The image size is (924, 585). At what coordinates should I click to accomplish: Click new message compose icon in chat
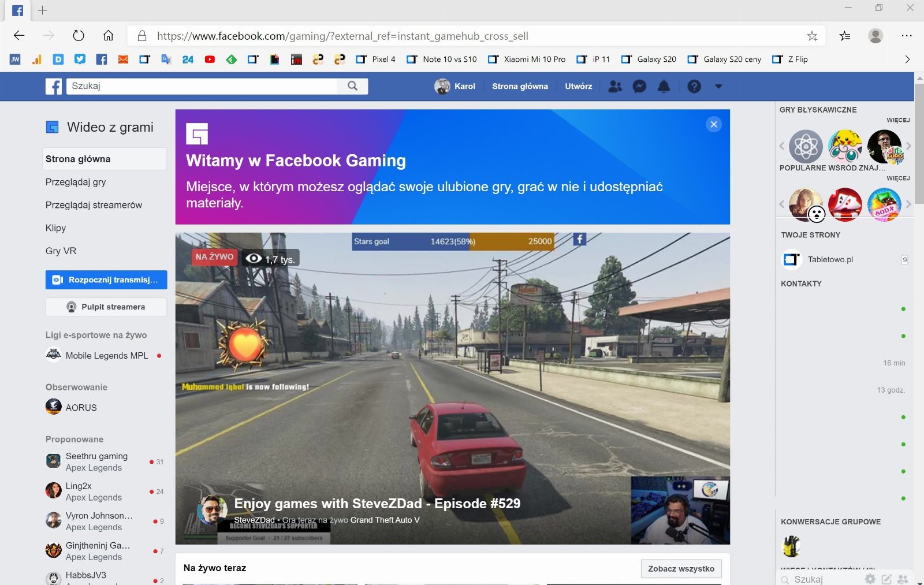pos(886,579)
